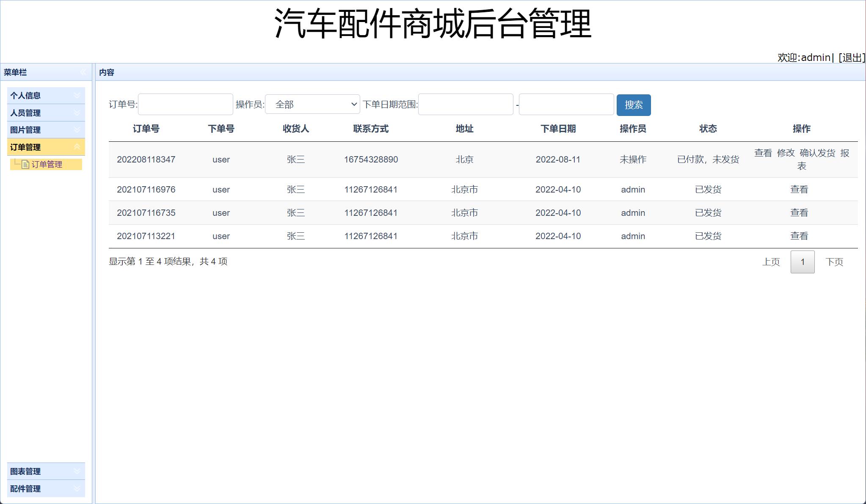Select page 1 in pagination

[x=802, y=262]
